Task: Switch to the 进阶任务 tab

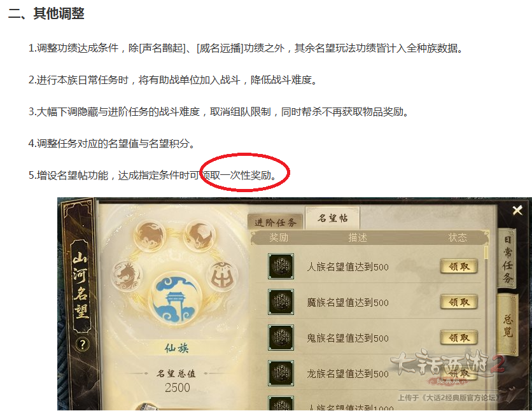Action: [x=276, y=222]
